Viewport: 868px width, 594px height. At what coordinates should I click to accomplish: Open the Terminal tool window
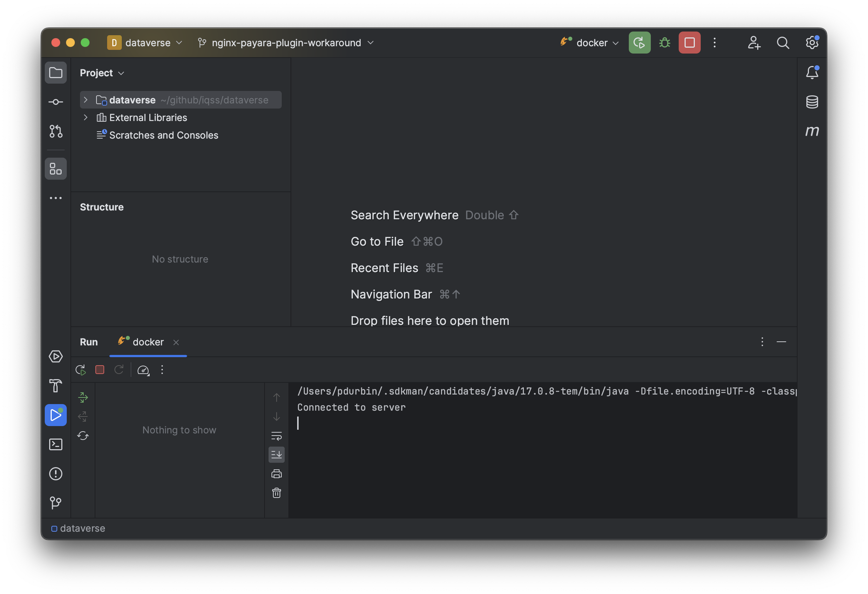[x=56, y=444]
